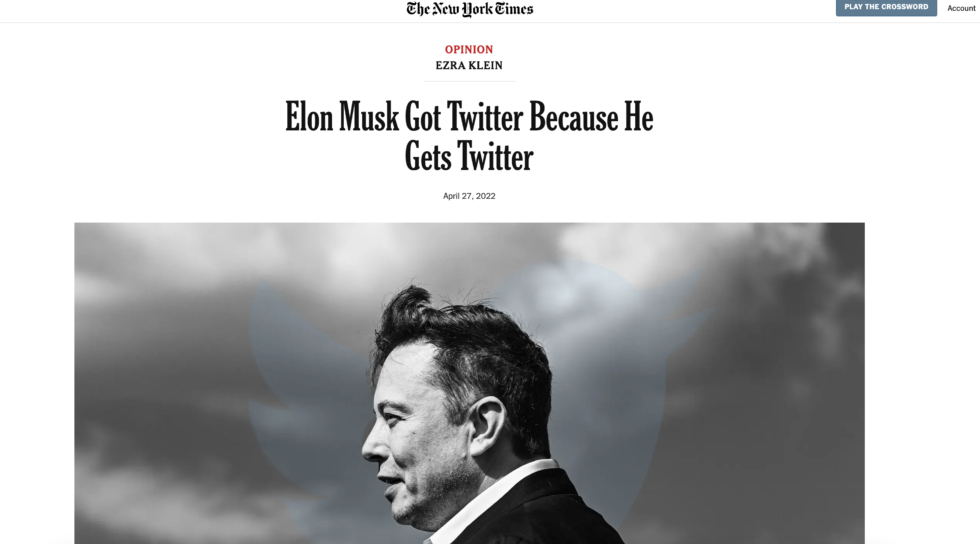Click the April 27, 2022 date
Viewport: 980px width, 544px height.
(469, 196)
